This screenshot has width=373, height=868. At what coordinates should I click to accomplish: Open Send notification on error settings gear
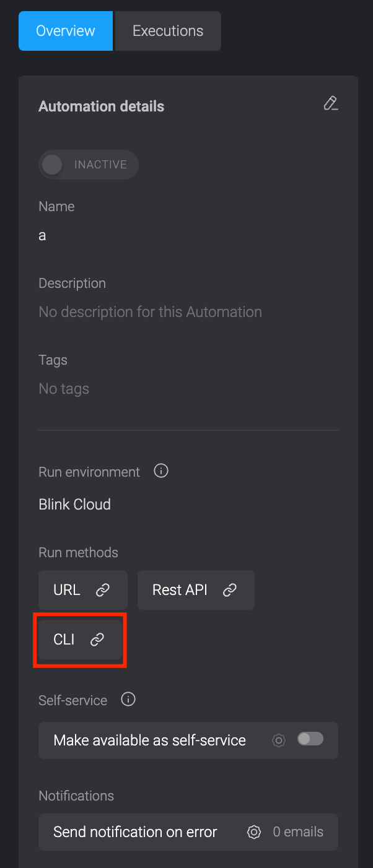(253, 832)
